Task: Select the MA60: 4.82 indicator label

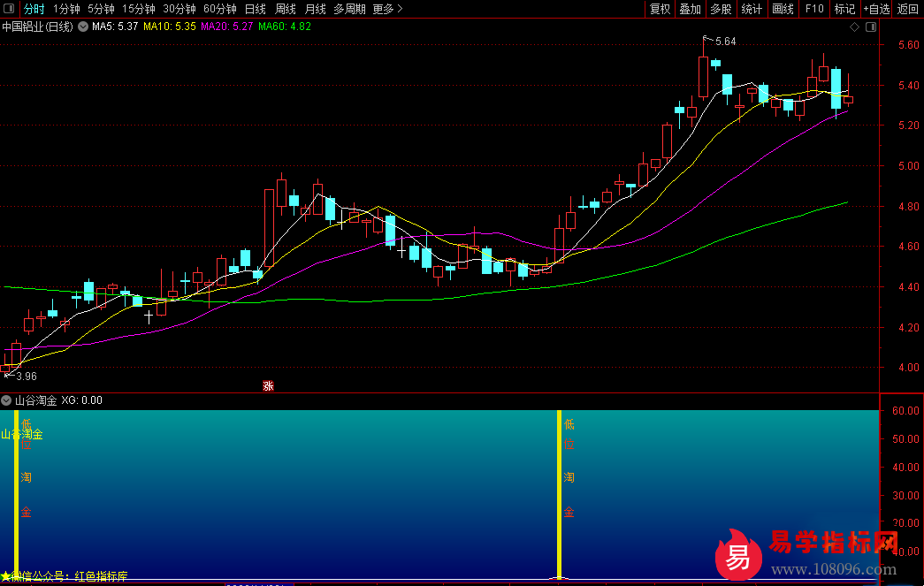Action: tap(285, 27)
